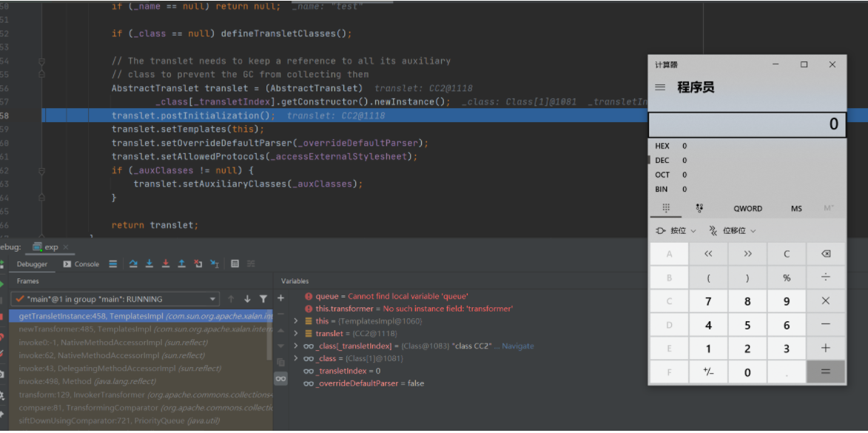Close the exp debug tab
Image resolution: width=868 pixels, height=433 pixels.
click(x=65, y=247)
